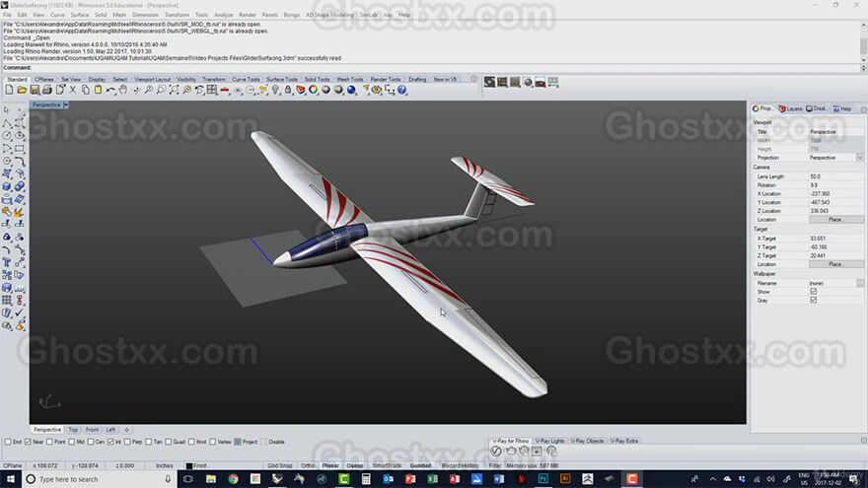Click the padlock Lock objects icon

[x=288, y=90]
